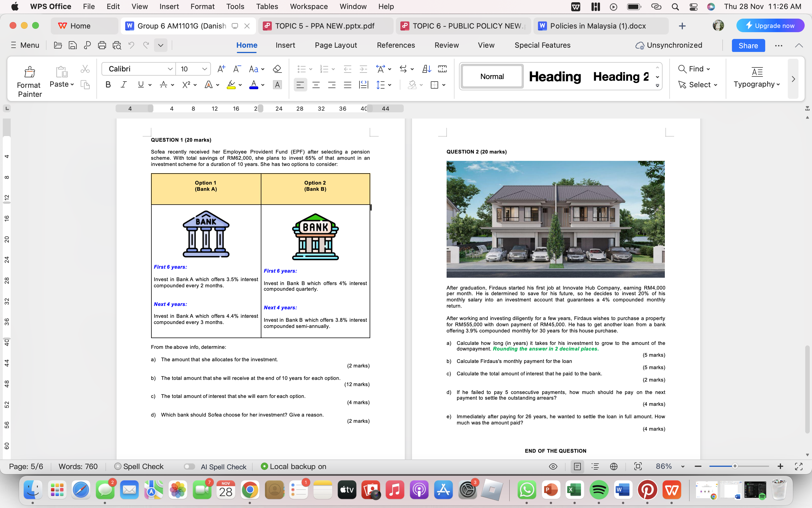Expand the styles gallery
The width and height of the screenshot is (812, 508).
[657, 86]
